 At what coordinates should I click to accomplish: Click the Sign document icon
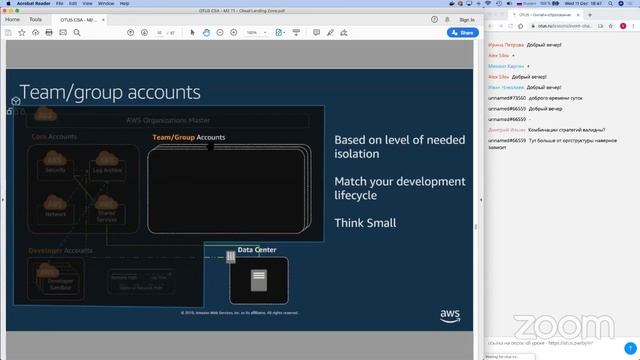tap(344, 33)
